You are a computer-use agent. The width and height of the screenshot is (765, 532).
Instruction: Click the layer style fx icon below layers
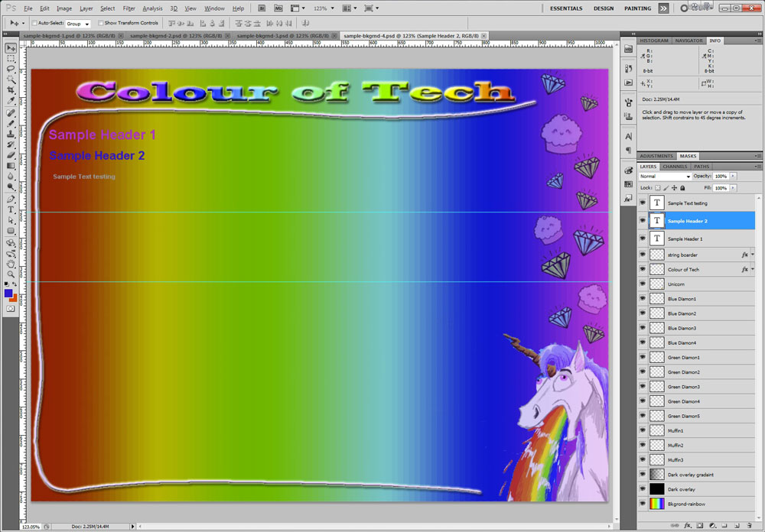tap(688, 526)
